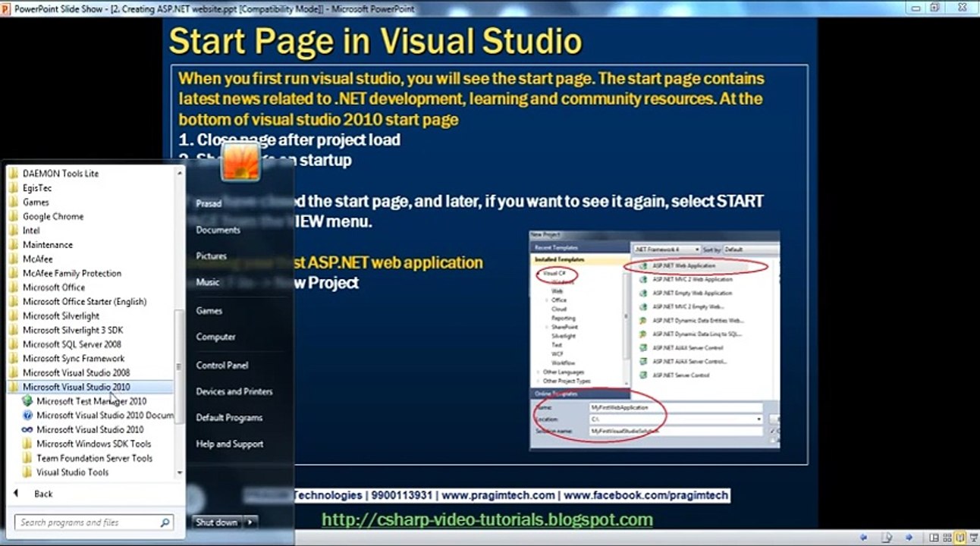Open Help and Support

coord(229,444)
